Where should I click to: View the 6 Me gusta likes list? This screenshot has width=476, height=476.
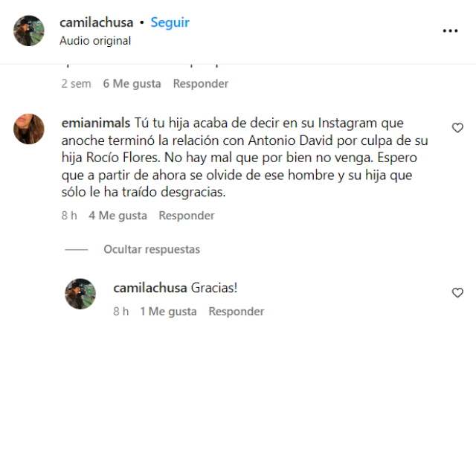click(132, 83)
